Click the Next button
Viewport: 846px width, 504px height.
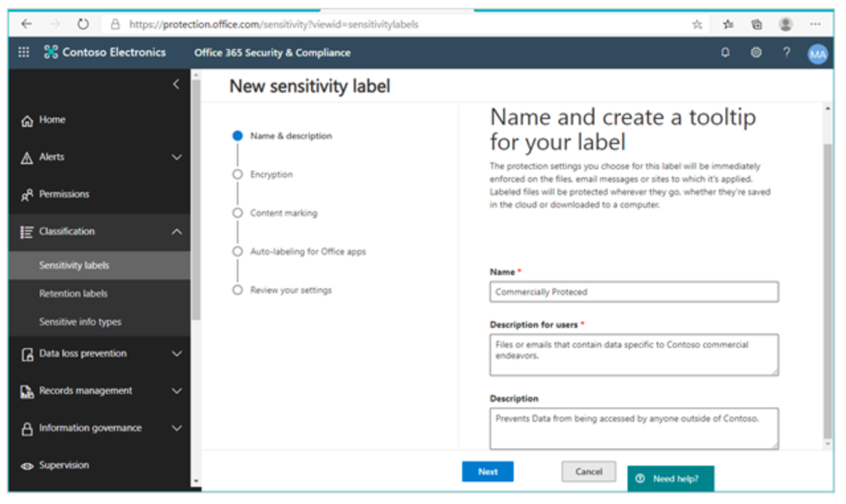point(488,472)
